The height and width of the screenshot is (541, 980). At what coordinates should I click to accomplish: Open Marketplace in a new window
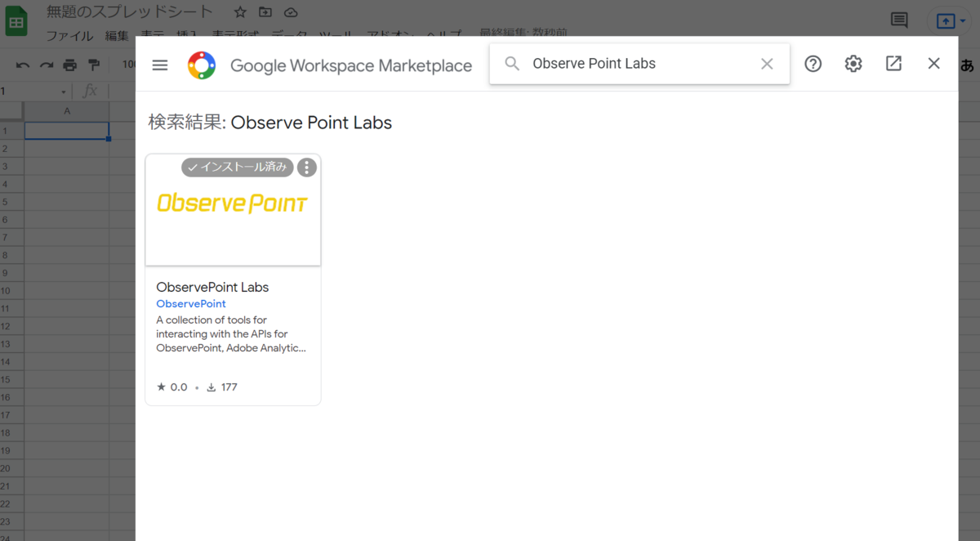(x=893, y=64)
